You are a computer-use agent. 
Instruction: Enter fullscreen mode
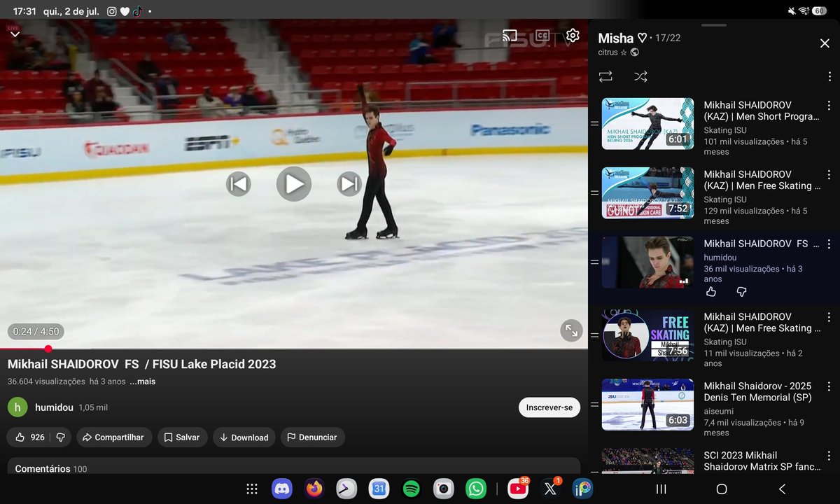(x=572, y=330)
